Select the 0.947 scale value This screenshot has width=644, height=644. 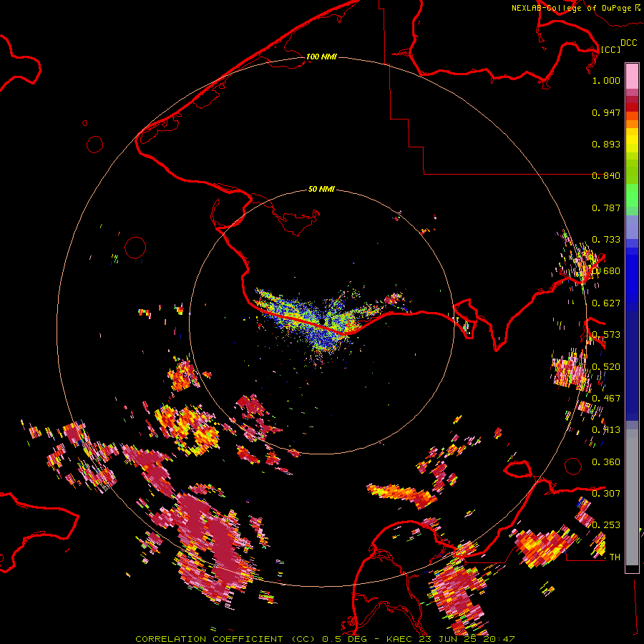pos(606,112)
